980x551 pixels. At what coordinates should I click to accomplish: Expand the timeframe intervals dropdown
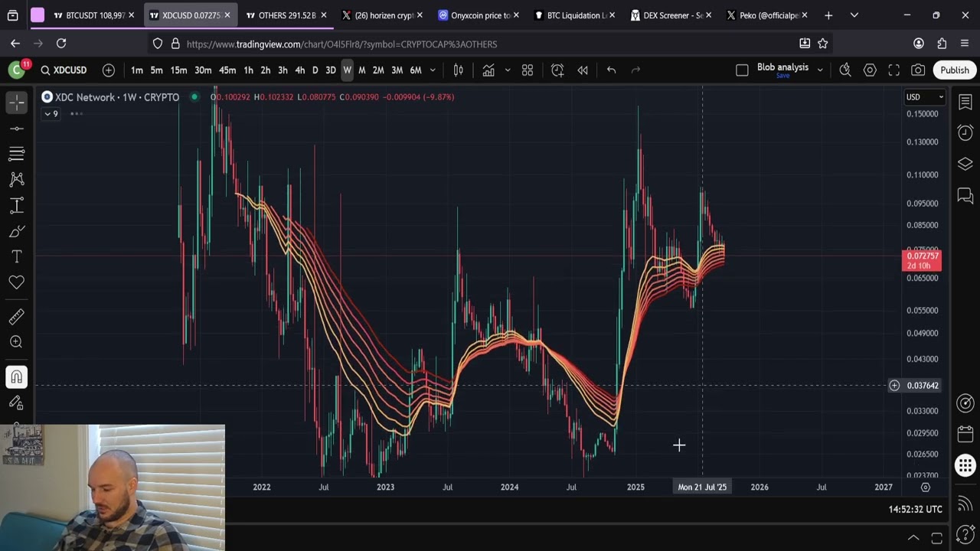[x=433, y=70]
